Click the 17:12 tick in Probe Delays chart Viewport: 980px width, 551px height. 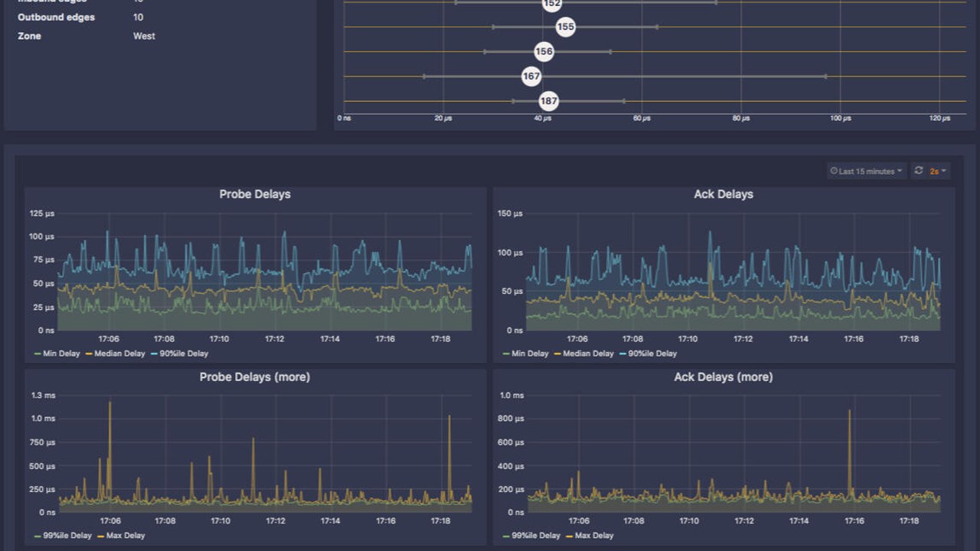tap(275, 339)
